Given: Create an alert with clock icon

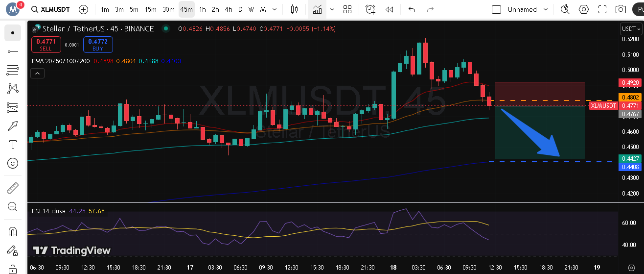Looking at the screenshot, I should pos(370,9).
